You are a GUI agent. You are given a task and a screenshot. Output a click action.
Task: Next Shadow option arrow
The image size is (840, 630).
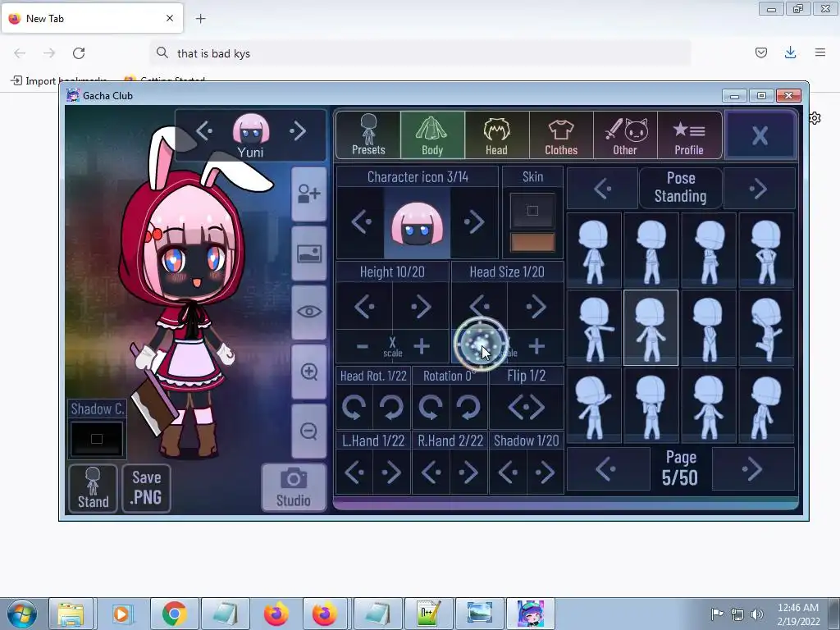(545, 472)
